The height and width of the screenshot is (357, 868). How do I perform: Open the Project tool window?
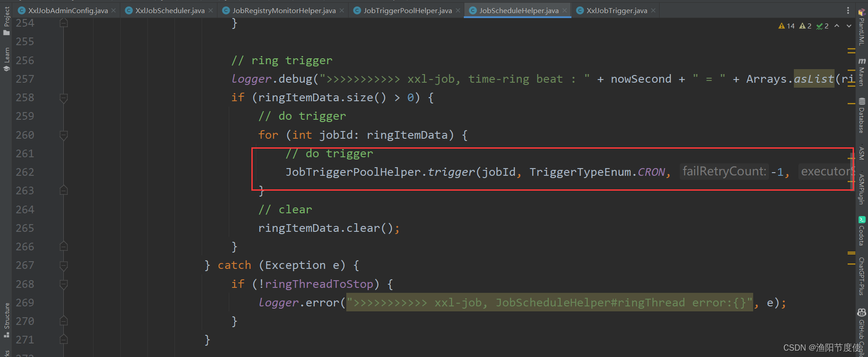(x=6, y=20)
